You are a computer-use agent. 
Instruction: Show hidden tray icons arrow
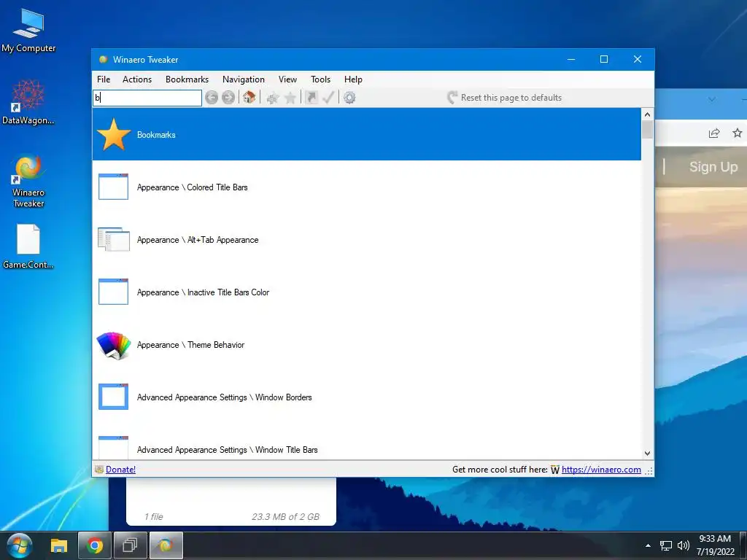(x=648, y=545)
